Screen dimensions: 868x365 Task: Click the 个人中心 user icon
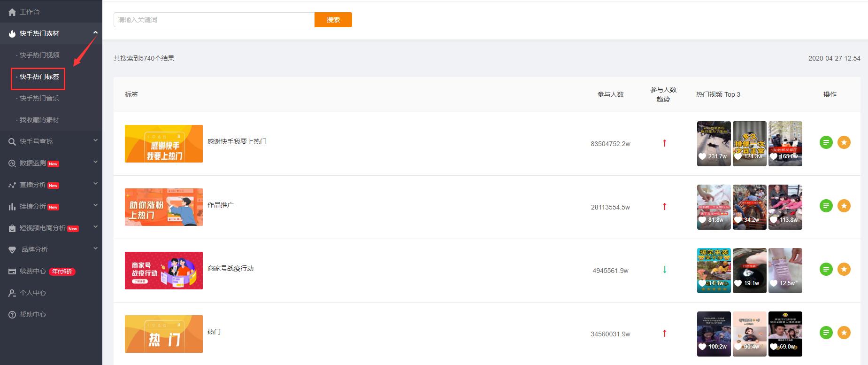click(12, 293)
